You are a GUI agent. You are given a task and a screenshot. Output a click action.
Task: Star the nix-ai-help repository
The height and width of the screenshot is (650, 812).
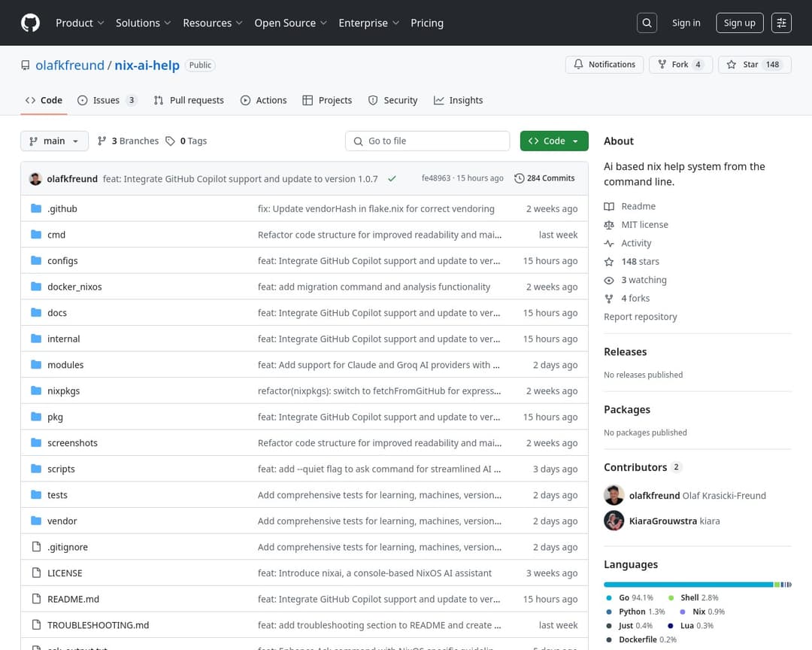[755, 64]
